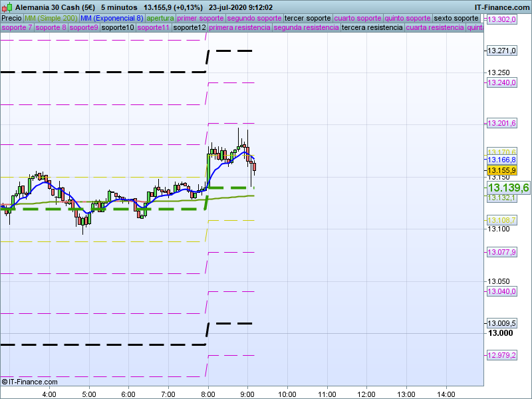Click the 7:00 time axis label

pyautogui.click(x=168, y=394)
